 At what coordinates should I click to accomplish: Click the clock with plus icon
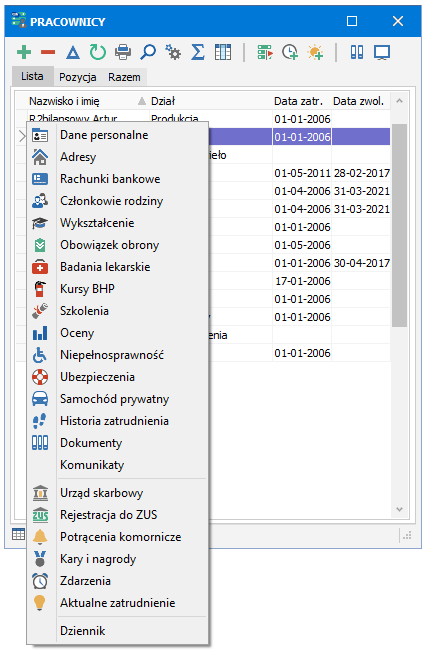pos(290,52)
